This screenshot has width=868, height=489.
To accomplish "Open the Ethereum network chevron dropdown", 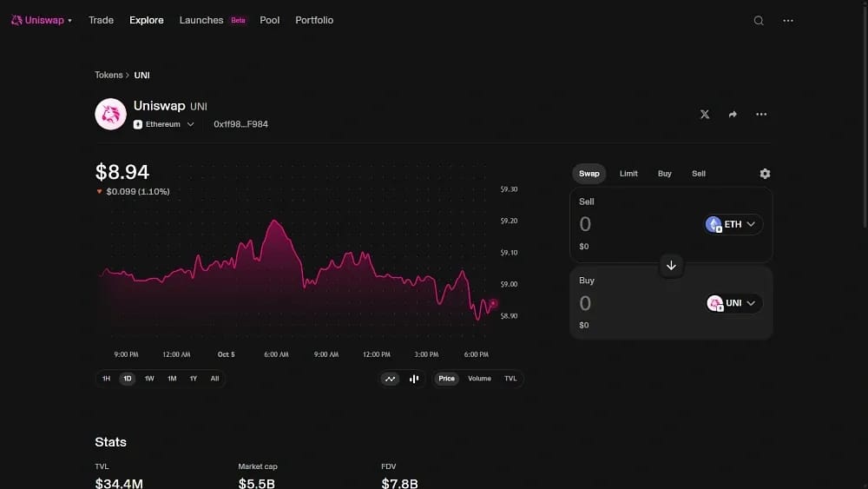I will pos(190,124).
